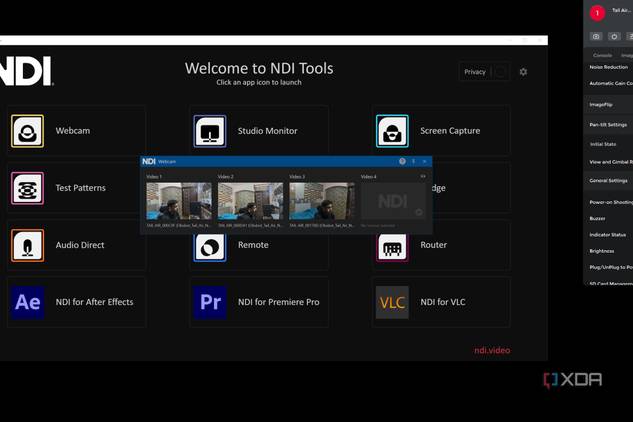Screen dimensions: 633x422
Task: Click the Privacy label
Action: 475,72
